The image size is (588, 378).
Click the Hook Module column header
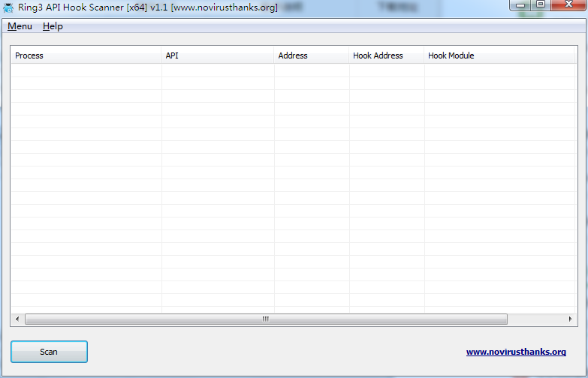[x=499, y=55]
